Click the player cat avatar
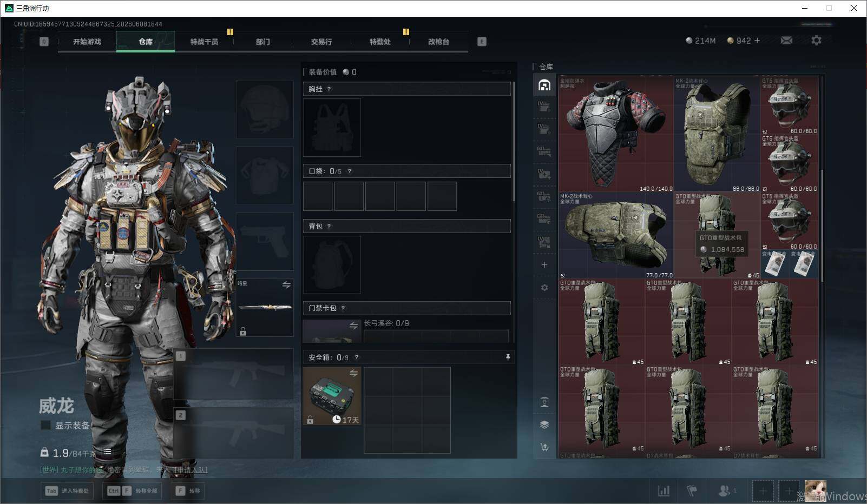The image size is (867, 504). [x=815, y=490]
